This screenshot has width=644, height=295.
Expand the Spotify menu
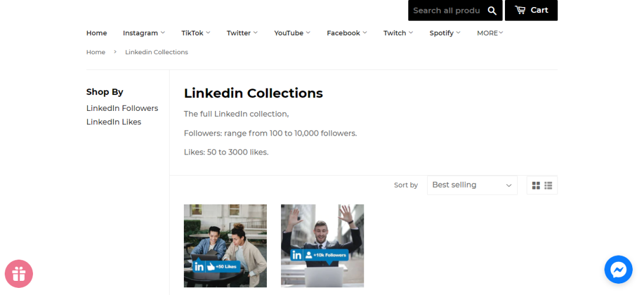point(445,33)
